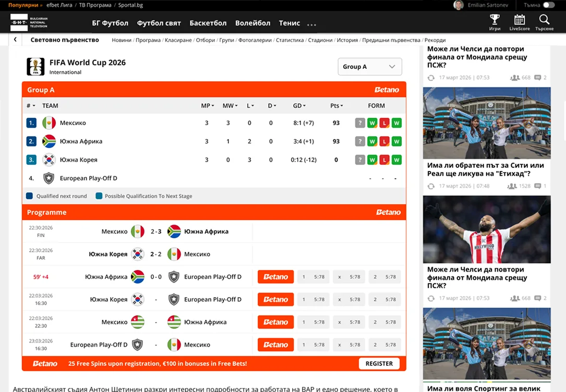Click the shield icon in the 0-0 live match
Viewport: 566px width, 392px height.
tap(174, 277)
